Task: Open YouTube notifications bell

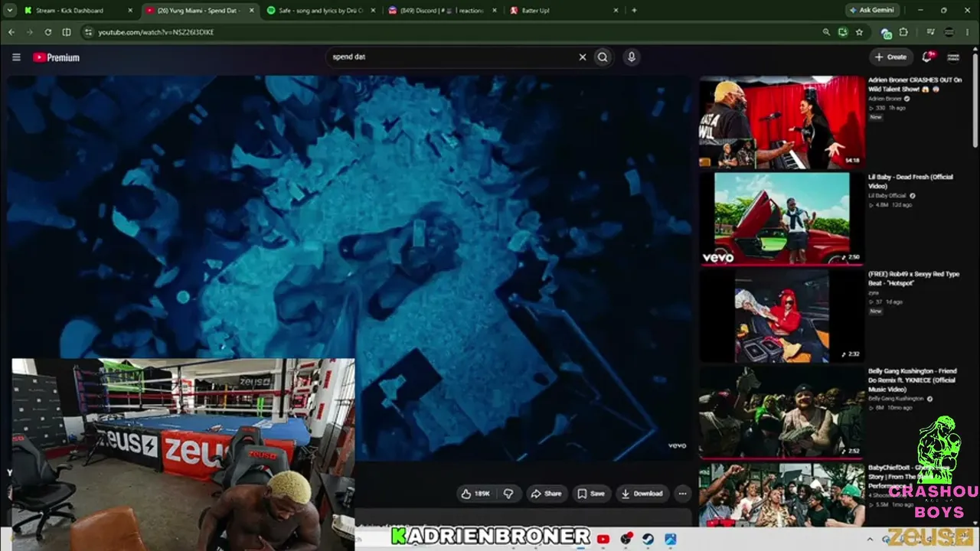Action: [x=927, y=57]
